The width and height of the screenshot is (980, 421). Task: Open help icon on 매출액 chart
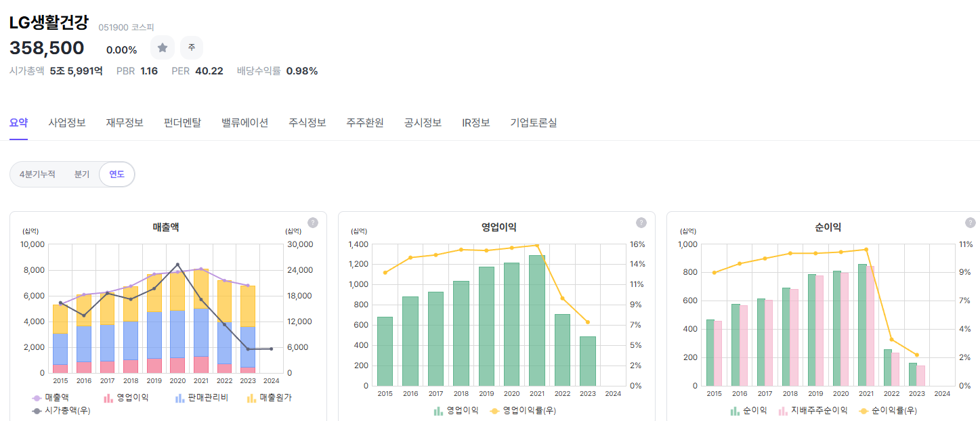[x=313, y=223]
